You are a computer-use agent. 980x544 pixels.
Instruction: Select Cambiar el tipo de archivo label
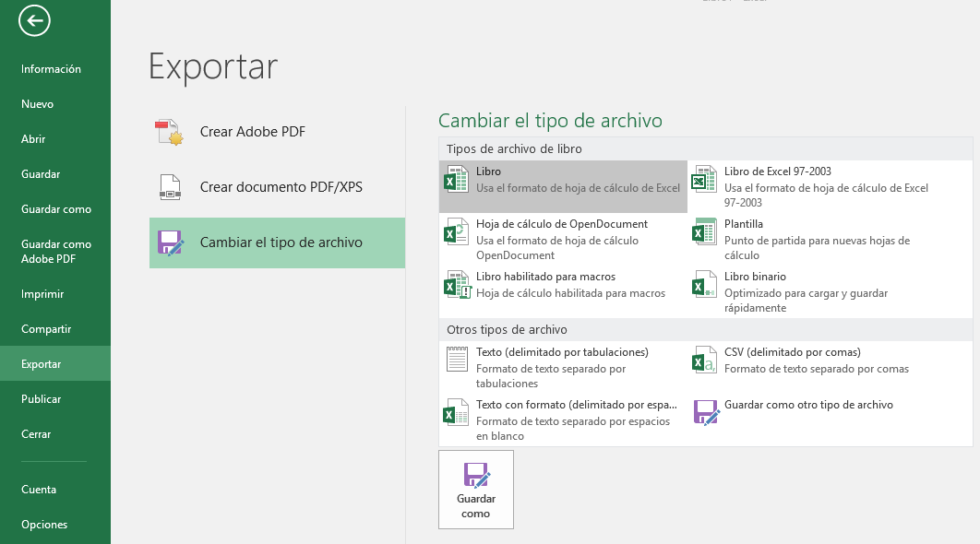(x=281, y=242)
